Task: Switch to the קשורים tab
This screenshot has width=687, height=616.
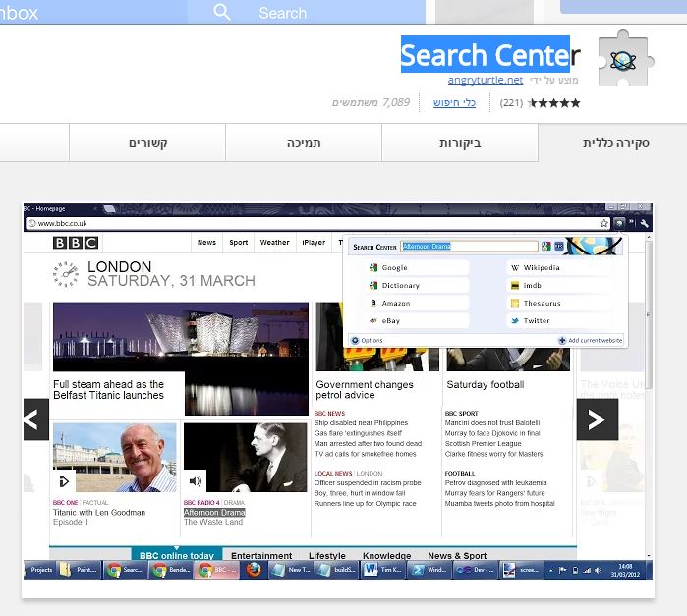Action: (x=147, y=143)
